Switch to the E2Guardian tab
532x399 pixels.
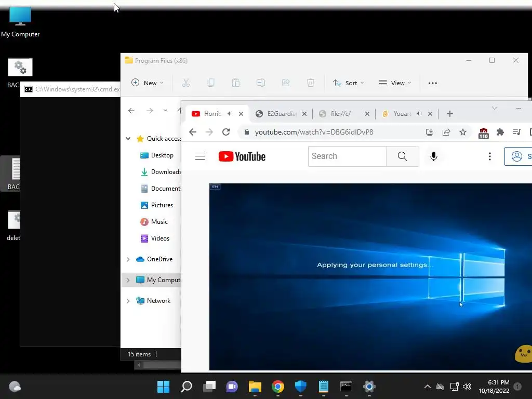(282, 114)
